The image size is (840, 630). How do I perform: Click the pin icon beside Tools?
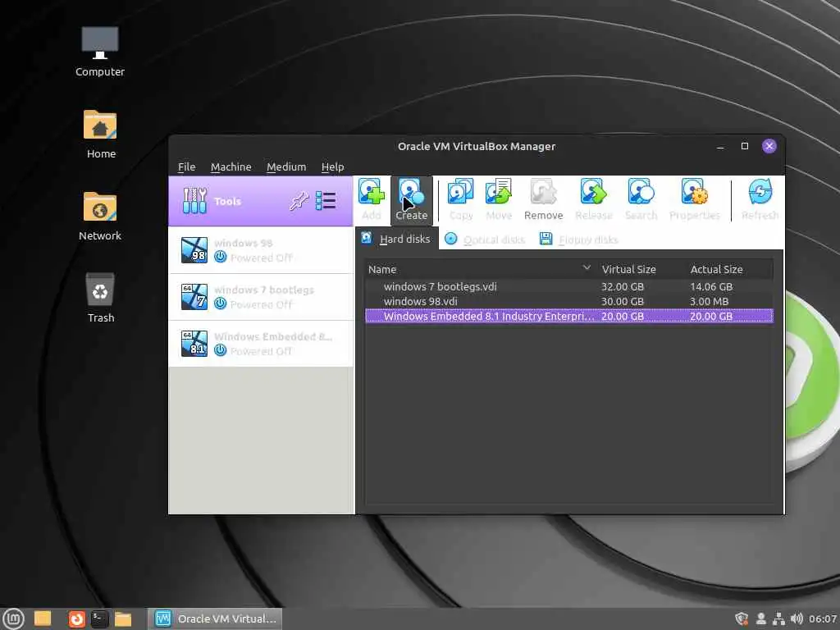299,202
